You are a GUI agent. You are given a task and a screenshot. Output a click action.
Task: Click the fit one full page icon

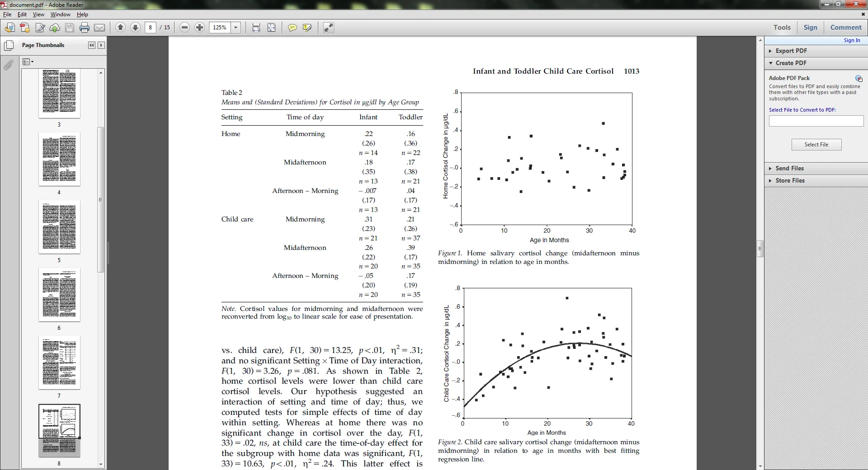point(271,28)
